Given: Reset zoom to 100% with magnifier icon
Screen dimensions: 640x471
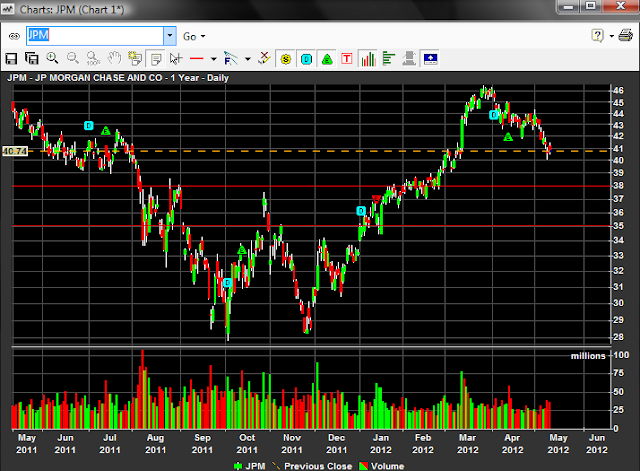Looking at the screenshot, I should tap(93, 59).
